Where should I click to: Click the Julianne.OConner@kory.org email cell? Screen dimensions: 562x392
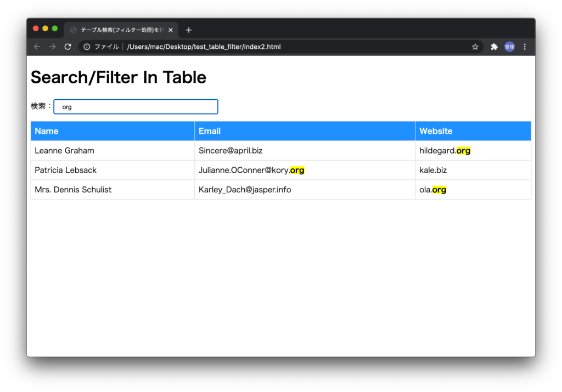[x=305, y=170]
